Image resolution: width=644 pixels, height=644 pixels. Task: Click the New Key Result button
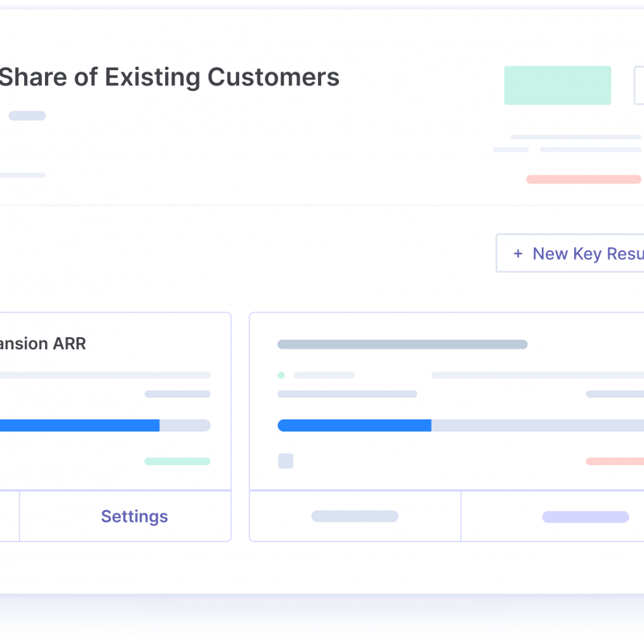coord(570,254)
